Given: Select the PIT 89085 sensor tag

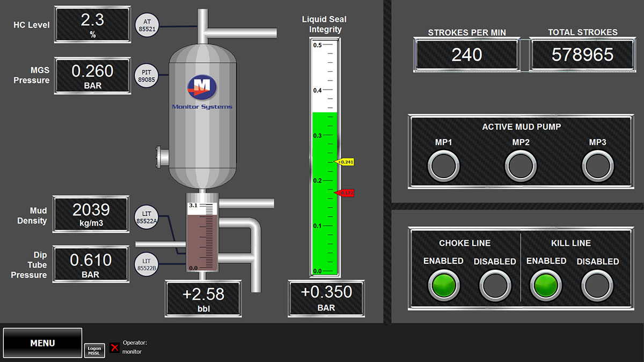Looking at the screenshot, I should 147,76.
